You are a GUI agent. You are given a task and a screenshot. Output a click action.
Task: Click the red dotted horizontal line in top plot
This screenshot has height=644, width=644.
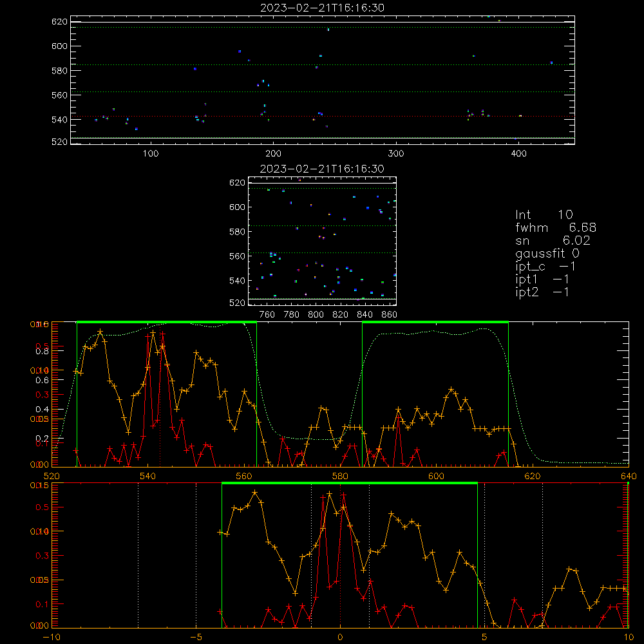323,116
